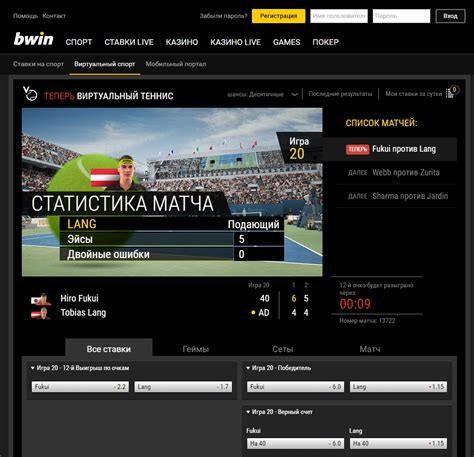Viewport: 474px width, 457px height.
Task: Open the Мобильный портал tab
Action: click(x=176, y=64)
